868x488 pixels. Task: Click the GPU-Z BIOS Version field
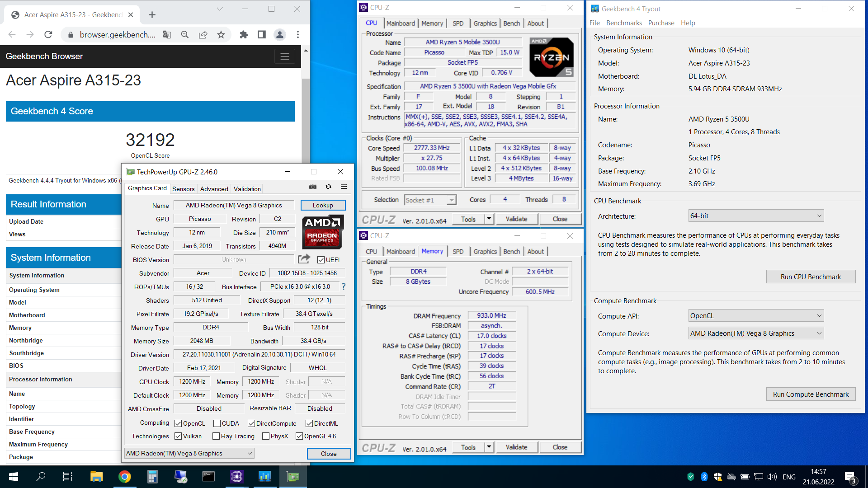pos(234,259)
